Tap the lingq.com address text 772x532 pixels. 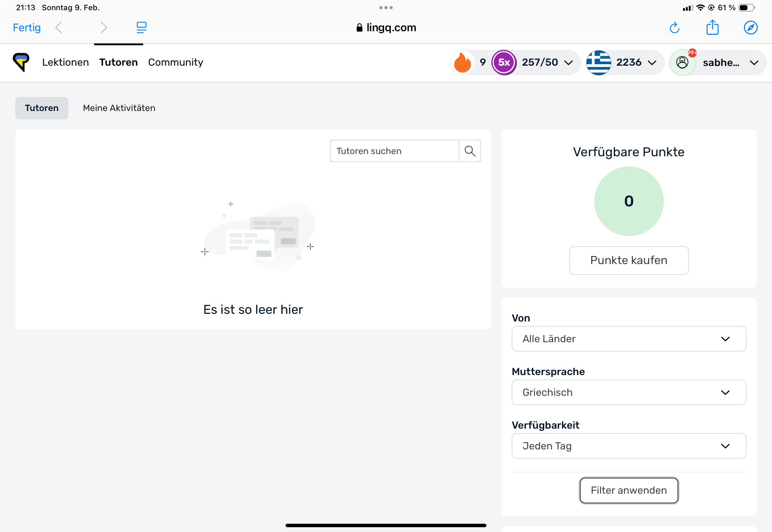tap(391, 27)
